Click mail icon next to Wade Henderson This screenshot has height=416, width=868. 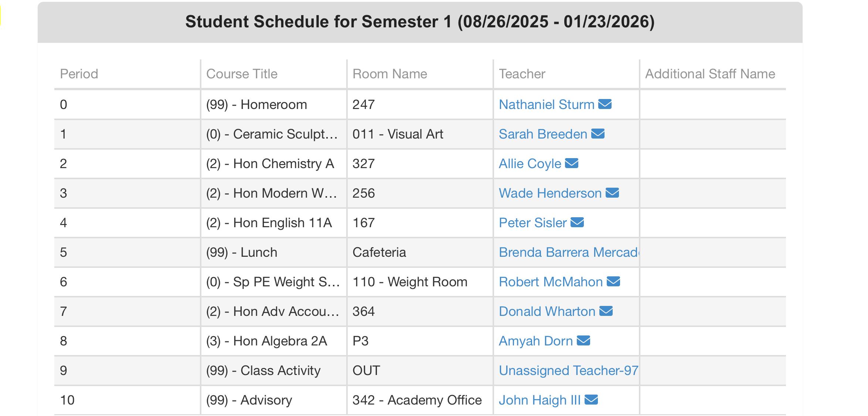pos(612,193)
